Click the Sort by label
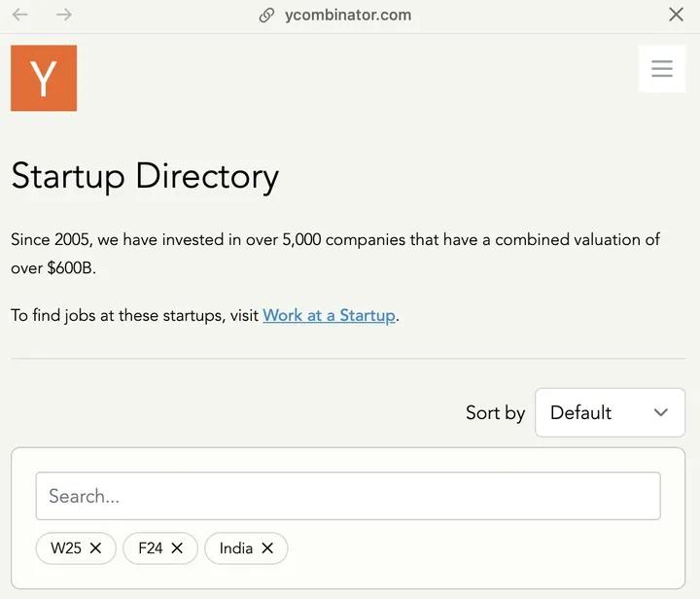 pos(495,412)
